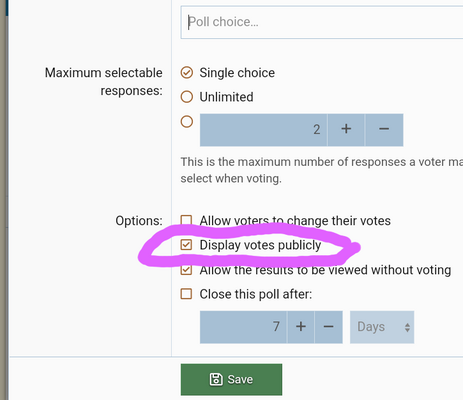Decrease max responses with the minus icon
Viewport: 463px width, 400px height.
(x=384, y=130)
